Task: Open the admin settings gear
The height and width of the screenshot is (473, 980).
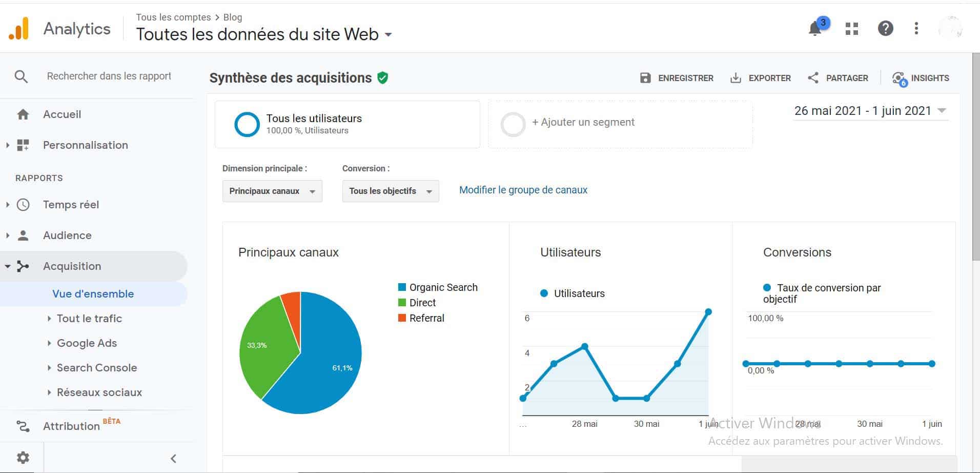Action: coord(23,458)
